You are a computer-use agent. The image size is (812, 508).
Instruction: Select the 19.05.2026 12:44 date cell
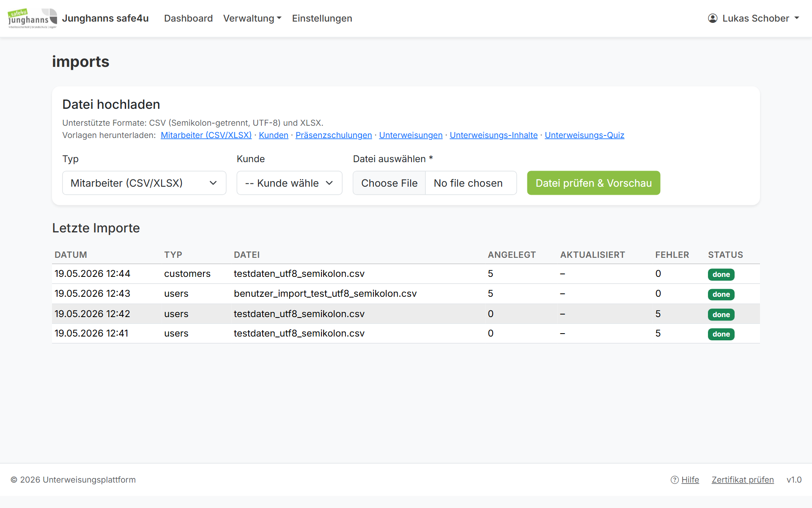(92, 273)
